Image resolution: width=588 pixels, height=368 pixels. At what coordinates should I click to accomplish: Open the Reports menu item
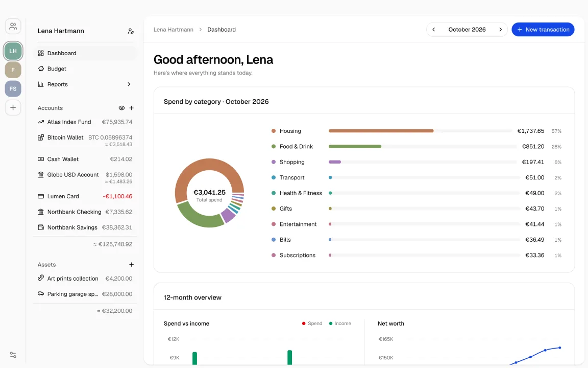pos(85,84)
